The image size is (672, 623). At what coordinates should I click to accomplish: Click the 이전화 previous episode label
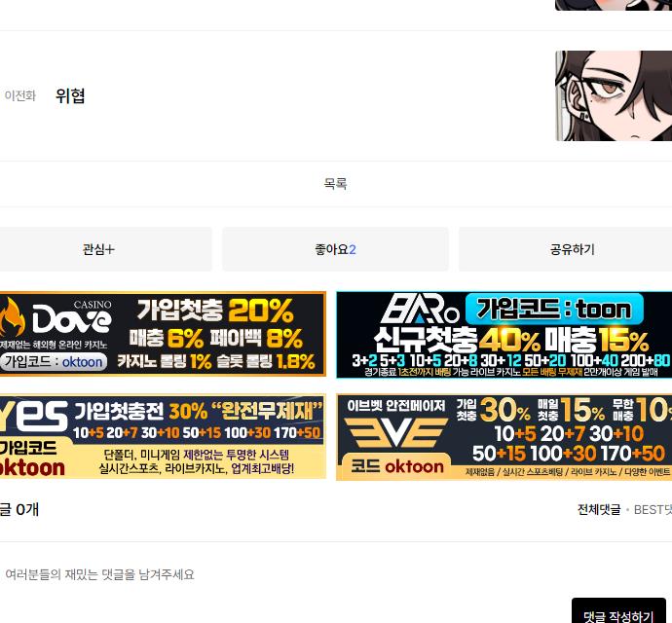pyautogui.click(x=20, y=95)
